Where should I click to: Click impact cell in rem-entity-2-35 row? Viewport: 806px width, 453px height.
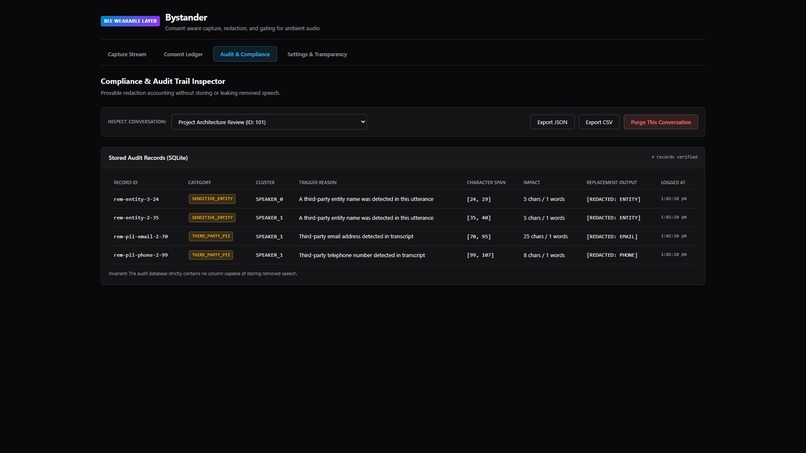click(544, 218)
